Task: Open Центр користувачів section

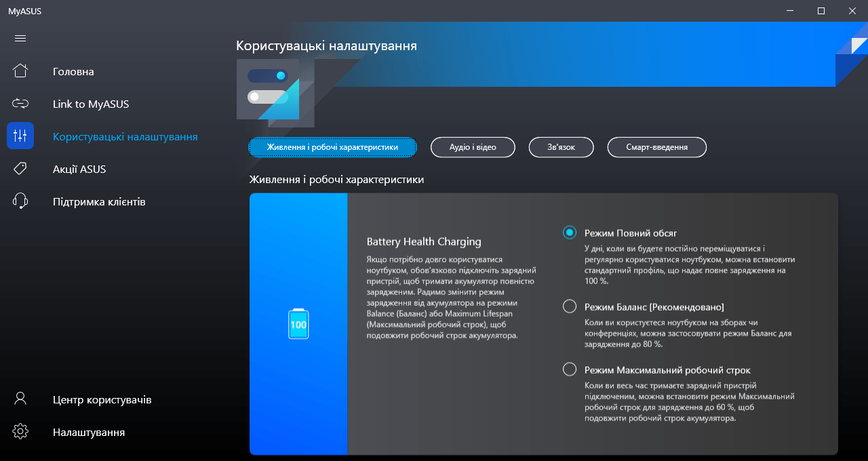Action: tap(102, 399)
